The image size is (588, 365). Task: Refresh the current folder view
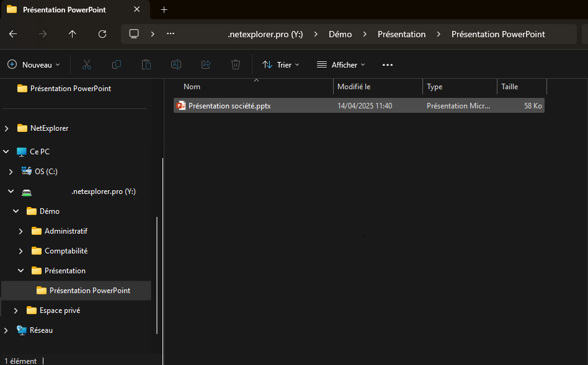(x=102, y=34)
